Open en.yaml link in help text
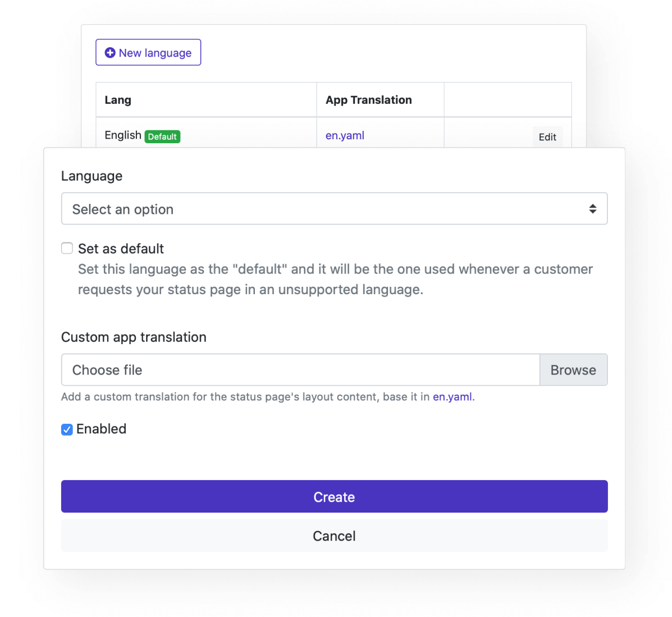672x617 pixels. [452, 397]
